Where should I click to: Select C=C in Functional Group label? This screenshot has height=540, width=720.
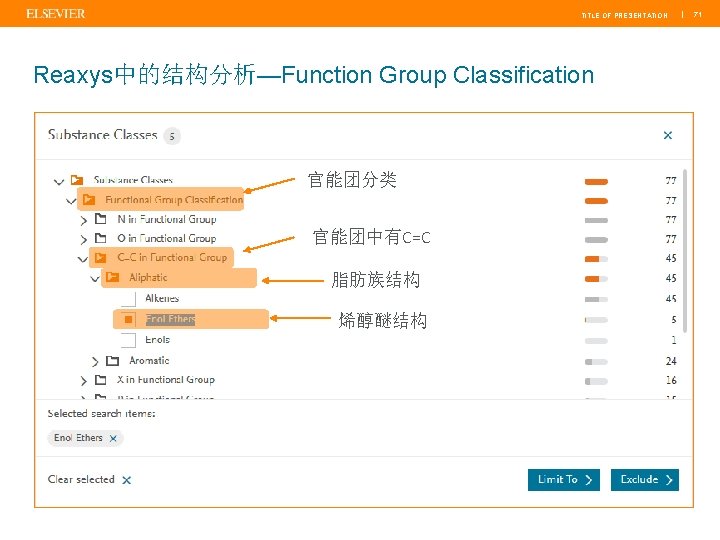click(172, 258)
